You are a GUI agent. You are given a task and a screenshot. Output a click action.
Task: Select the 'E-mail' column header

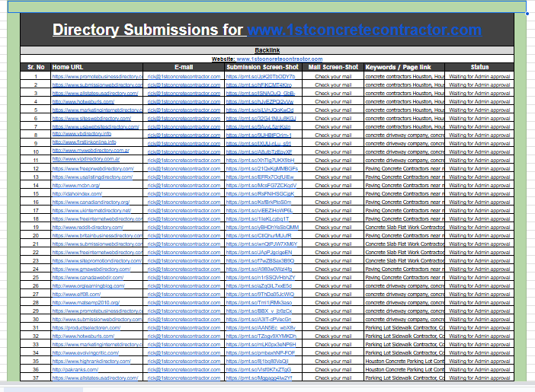(184, 67)
